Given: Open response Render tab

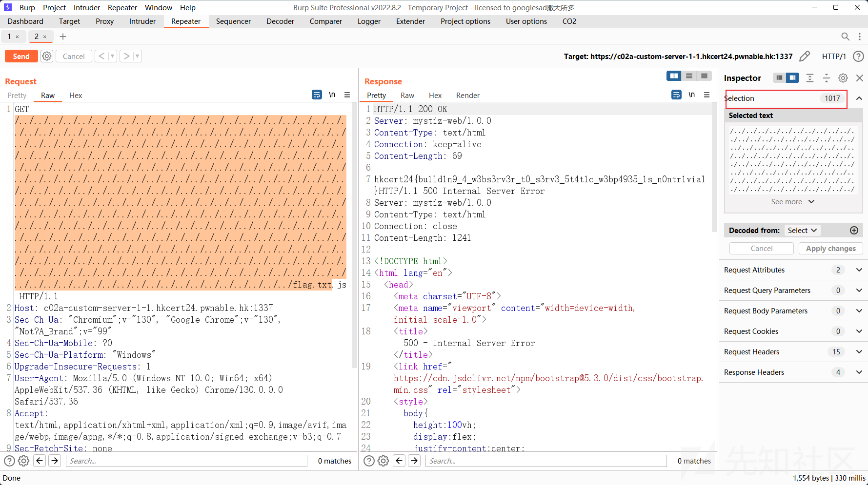Looking at the screenshot, I should [468, 96].
